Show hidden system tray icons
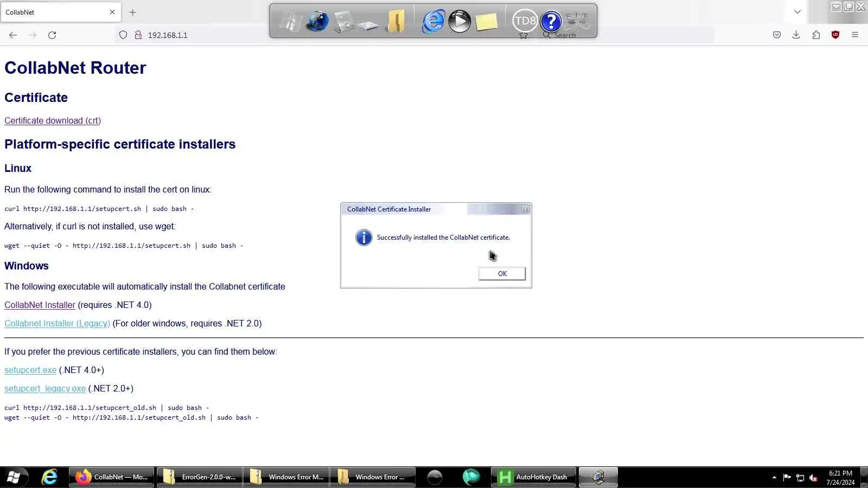 click(x=774, y=477)
